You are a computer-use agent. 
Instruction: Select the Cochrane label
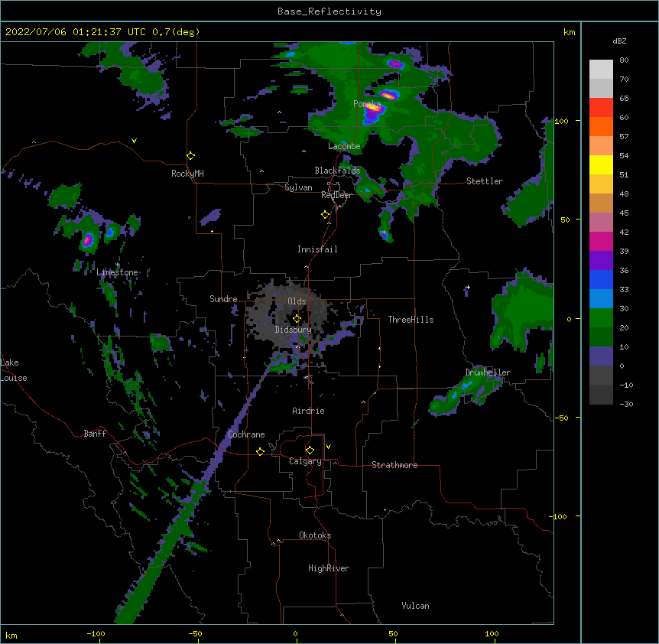pyautogui.click(x=246, y=434)
